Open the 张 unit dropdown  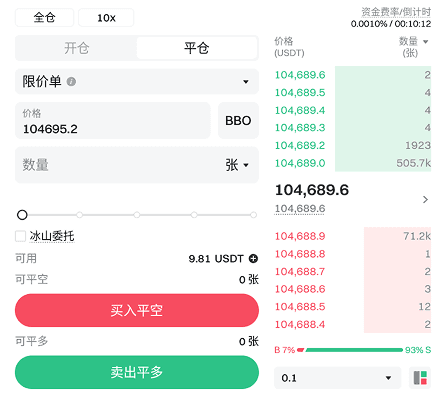tap(237, 165)
